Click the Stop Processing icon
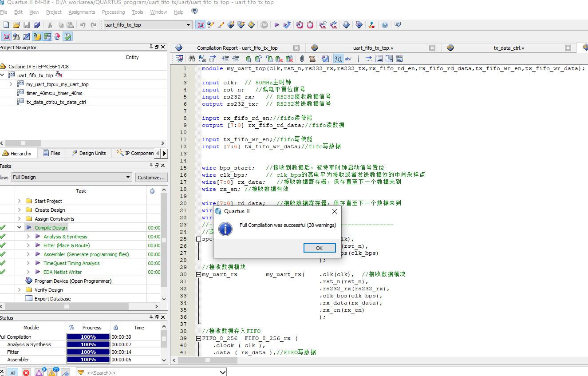 (264, 25)
